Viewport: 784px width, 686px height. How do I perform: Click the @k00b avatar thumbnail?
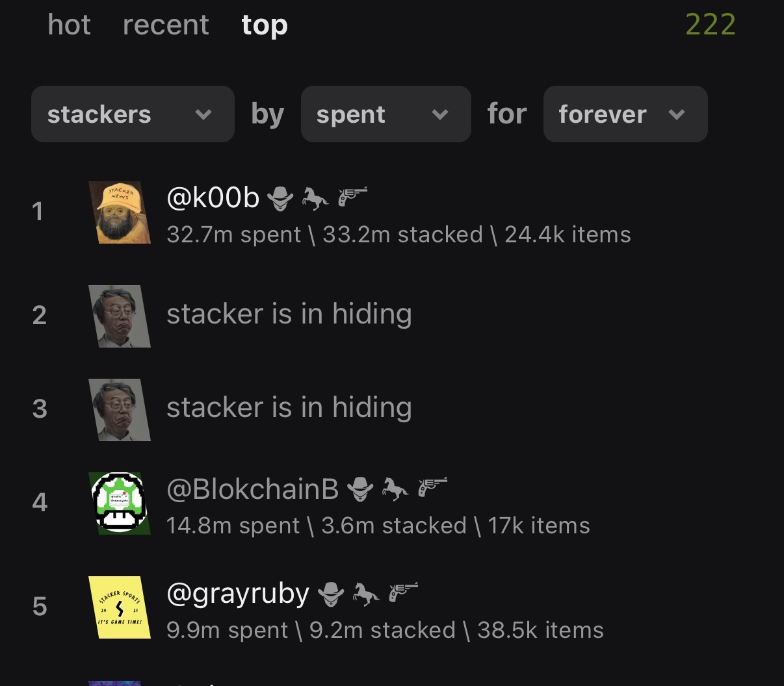click(120, 212)
